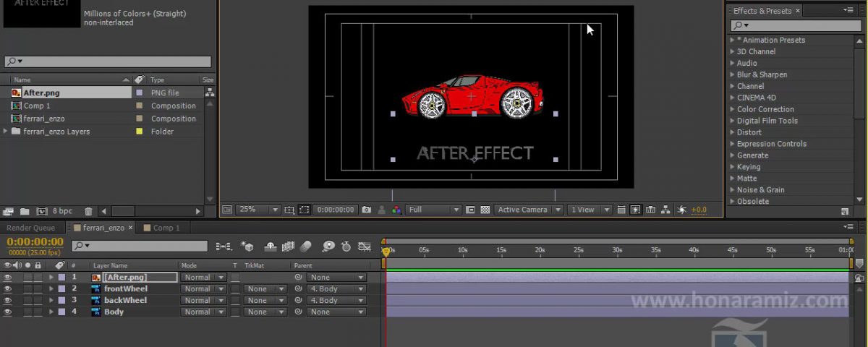Image resolution: width=868 pixels, height=347 pixels.
Task: Expand the After.png layer properties
Action: [51, 278]
